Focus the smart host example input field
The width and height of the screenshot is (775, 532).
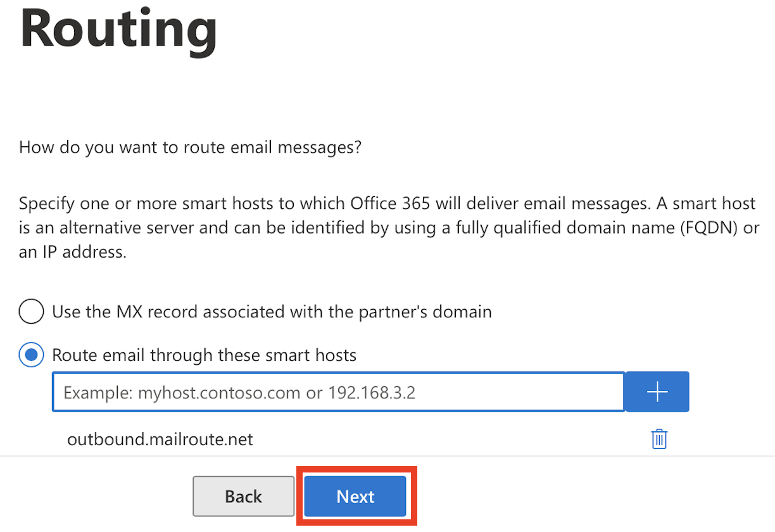coord(339,393)
